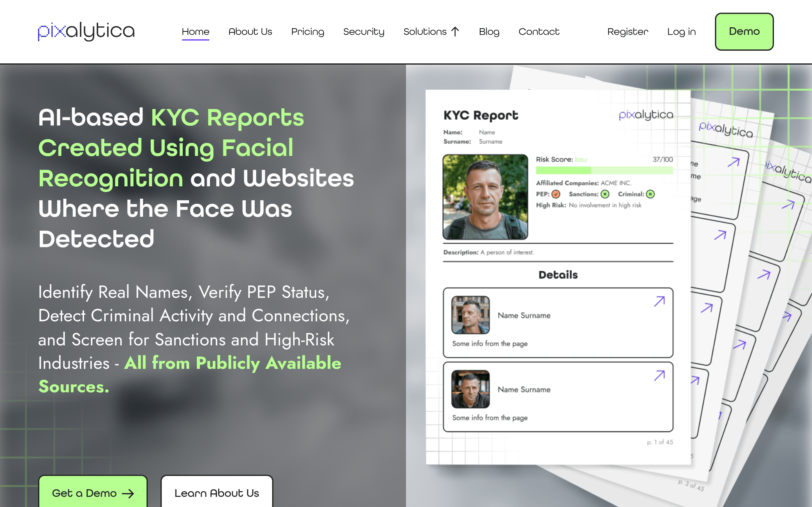Screen dimensions: 812x507
Task: Open the Register link
Action: [x=628, y=31]
